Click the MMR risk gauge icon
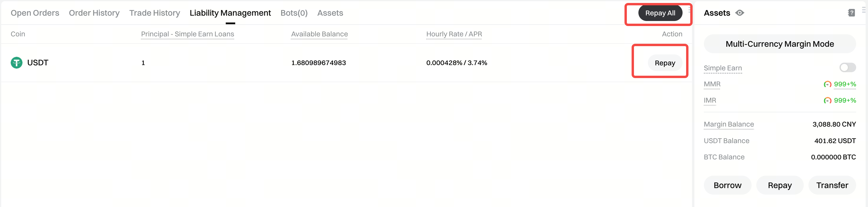The width and height of the screenshot is (868, 207). click(x=827, y=84)
